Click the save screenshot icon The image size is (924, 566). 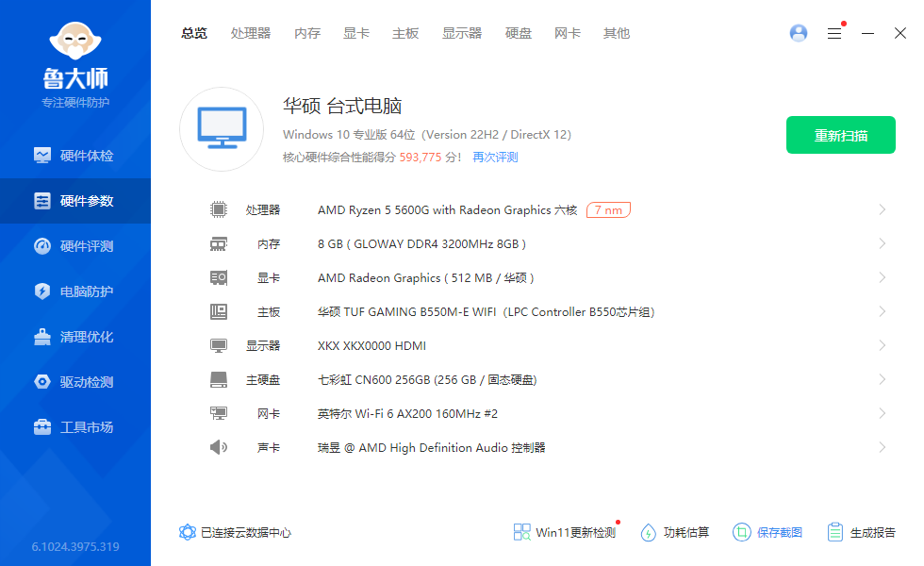pos(742,532)
